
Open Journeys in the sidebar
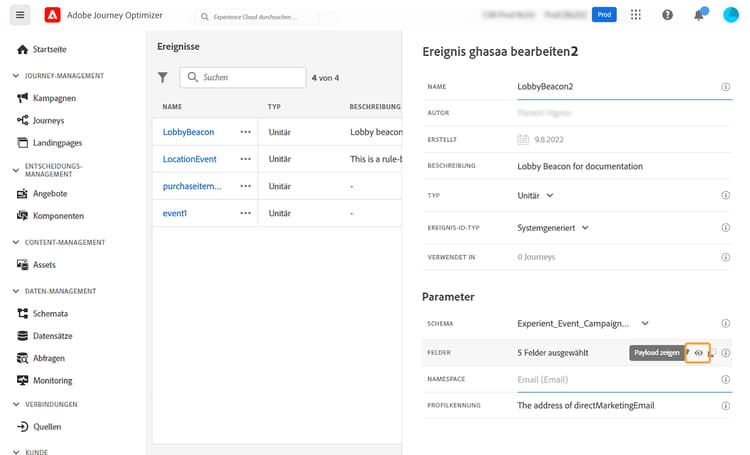[48, 120]
